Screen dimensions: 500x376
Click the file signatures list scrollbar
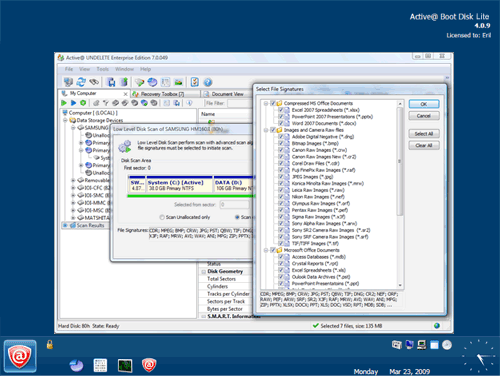[x=400, y=194]
